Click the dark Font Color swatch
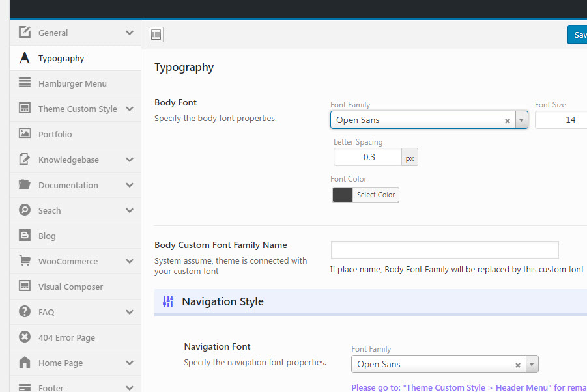This screenshot has width=587, height=392. [343, 195]
